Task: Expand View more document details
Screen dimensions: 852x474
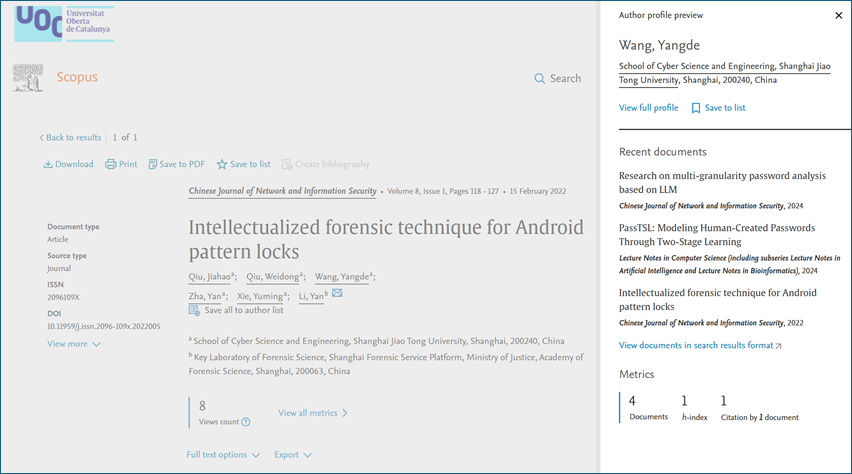Action: pos(74,344)
